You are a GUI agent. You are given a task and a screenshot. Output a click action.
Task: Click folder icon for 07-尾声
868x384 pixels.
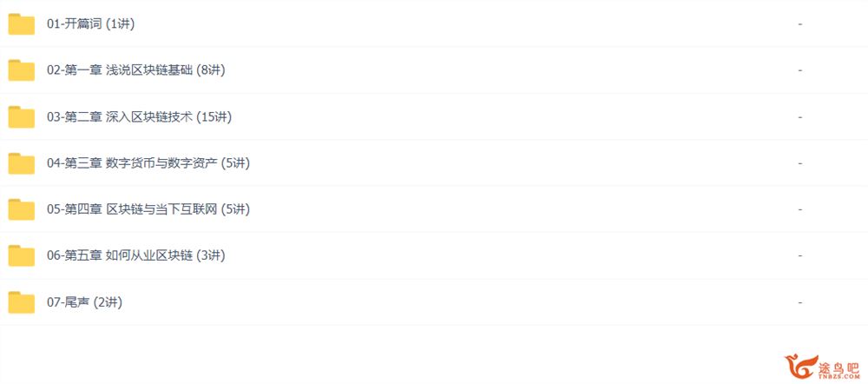point(22,302)
